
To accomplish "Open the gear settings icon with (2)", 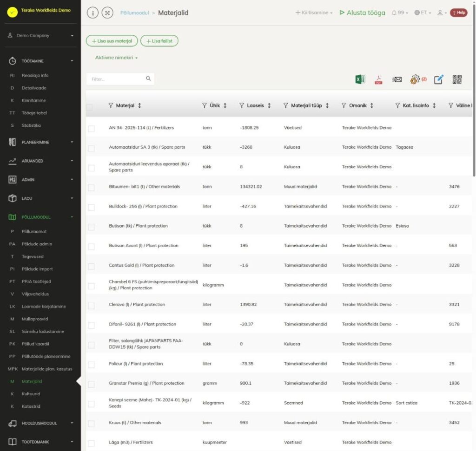I will (418, 79).
